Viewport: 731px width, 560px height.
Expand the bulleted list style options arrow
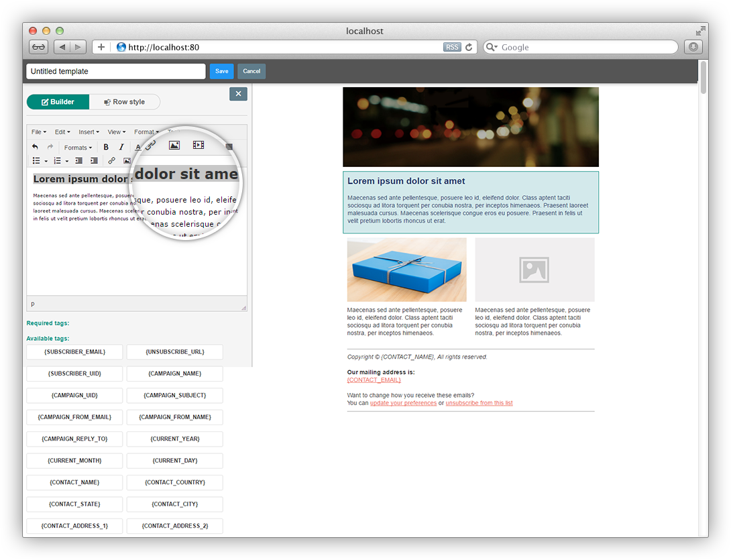point(46,160)
